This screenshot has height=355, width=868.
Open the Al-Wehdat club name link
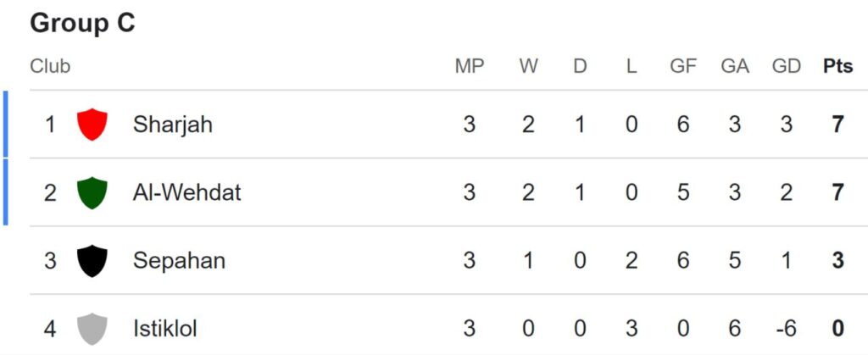(x=187, y=192)
